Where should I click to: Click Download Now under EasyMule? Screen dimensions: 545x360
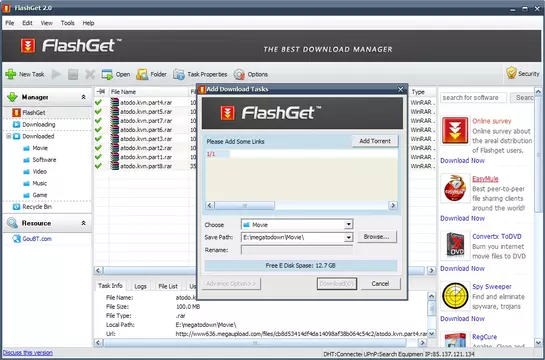coord(462,218)
